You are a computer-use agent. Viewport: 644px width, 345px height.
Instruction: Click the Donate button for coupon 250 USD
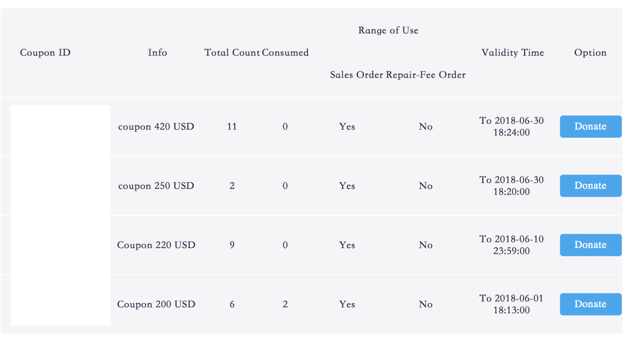[590, 186]
